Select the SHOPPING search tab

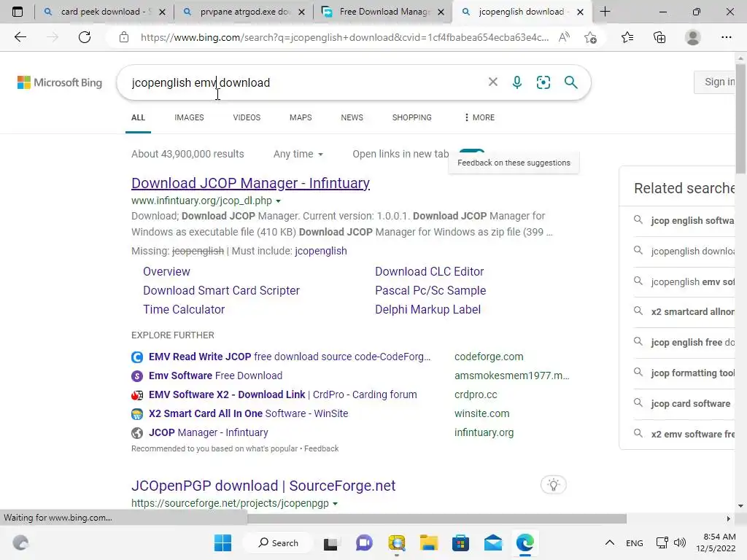[x=412, y=117]
